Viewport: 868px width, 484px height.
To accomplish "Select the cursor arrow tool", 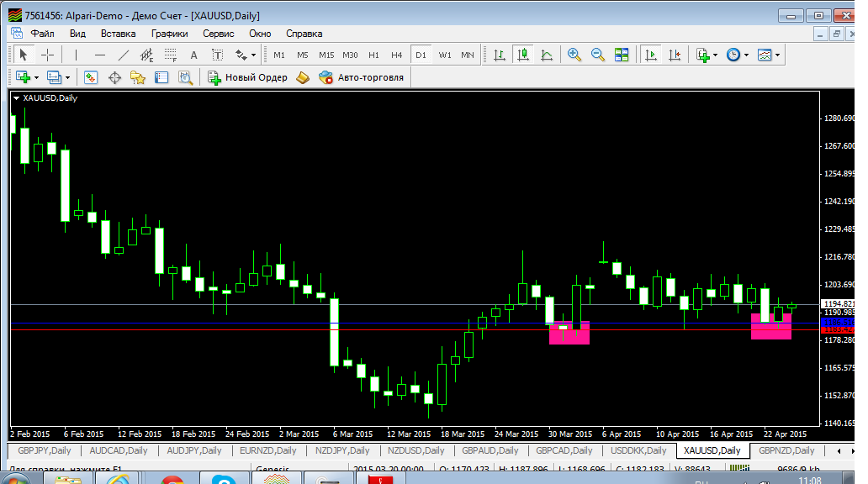I will (x=23, y=55).
